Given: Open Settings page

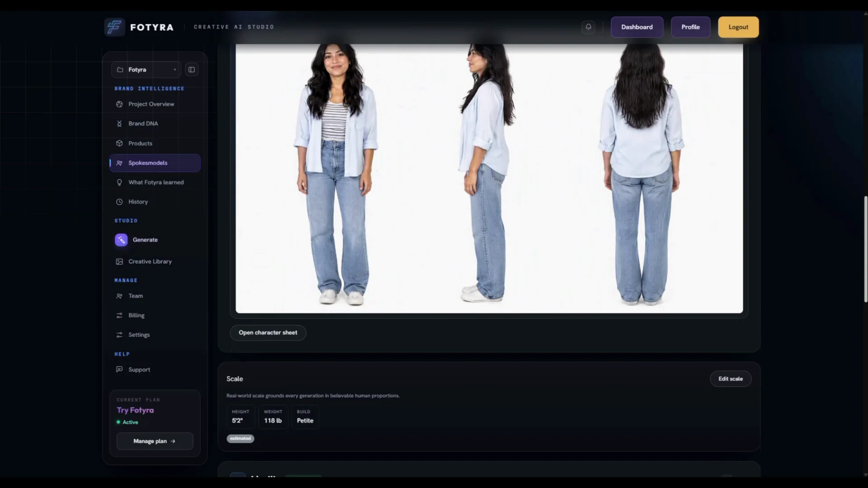Looking at the screenshot, I should (155, 335).
